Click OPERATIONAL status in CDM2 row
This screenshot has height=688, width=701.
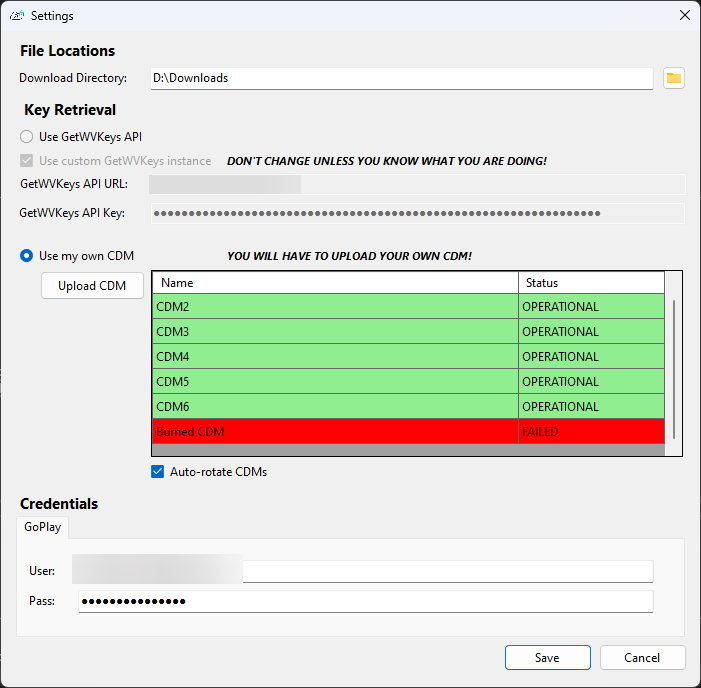(x=591, y=307)
